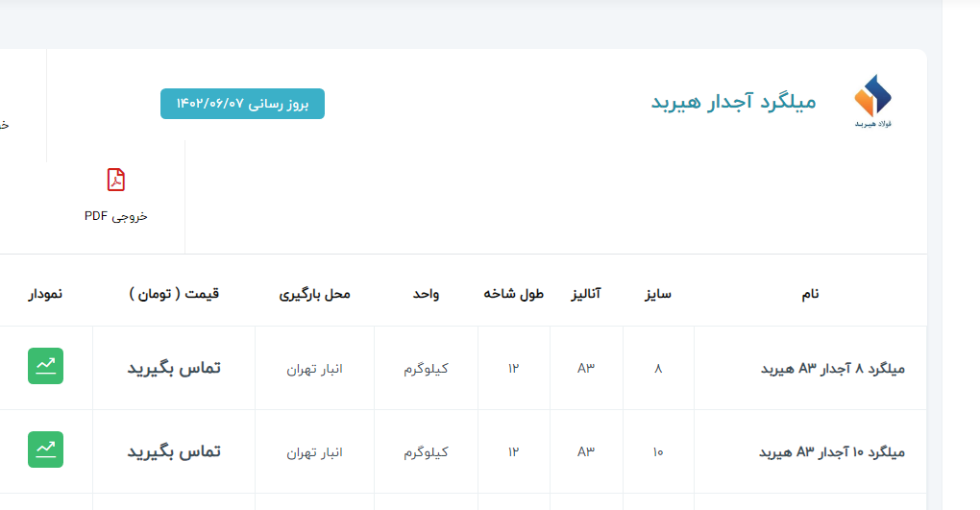Click the نام column header
Viewport: 980px width, 510px height.
pyautogui.click(x=810, y=294)
